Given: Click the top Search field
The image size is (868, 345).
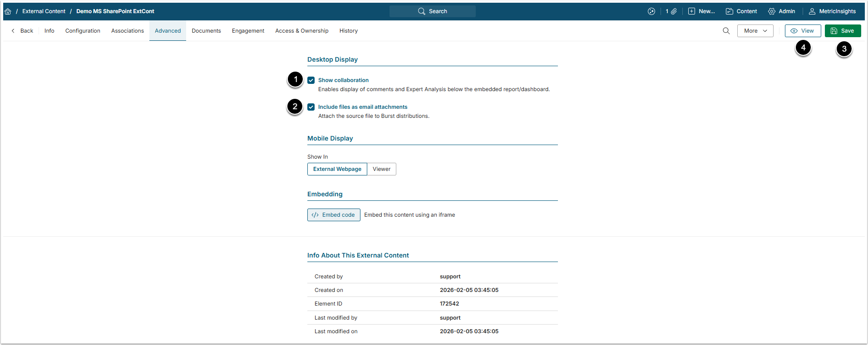Looking at the screenshot, I should click(432, 11).
